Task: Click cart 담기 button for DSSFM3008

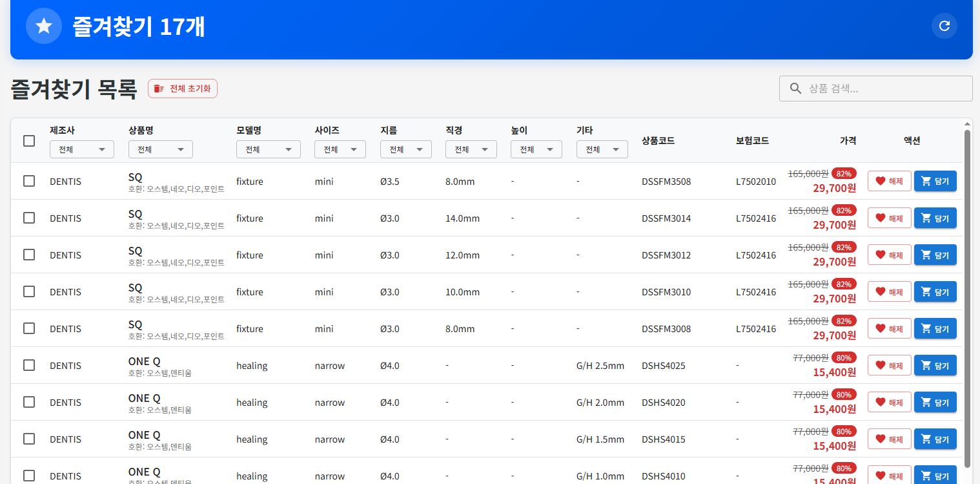Action: (x=935, y=328)
